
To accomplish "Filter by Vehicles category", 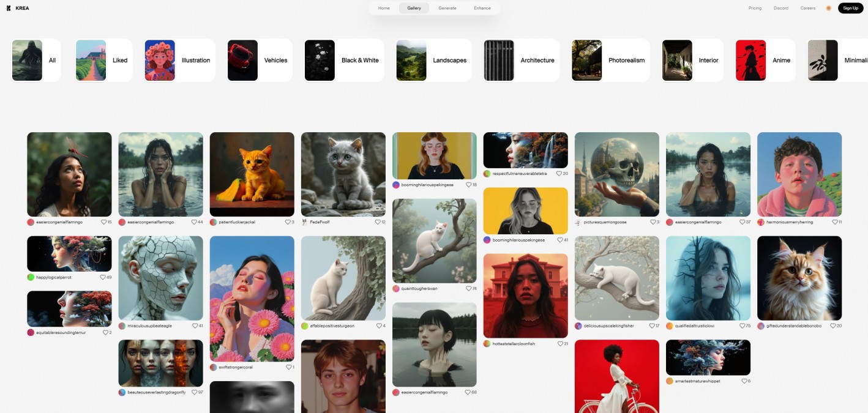I will (x=260, y=61).
